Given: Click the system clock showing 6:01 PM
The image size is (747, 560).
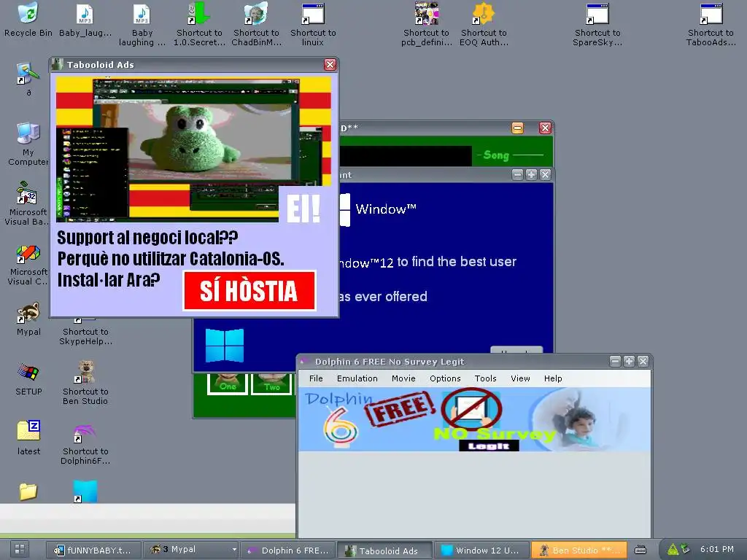Looking at the screenshot, I should tap(717, 549).
